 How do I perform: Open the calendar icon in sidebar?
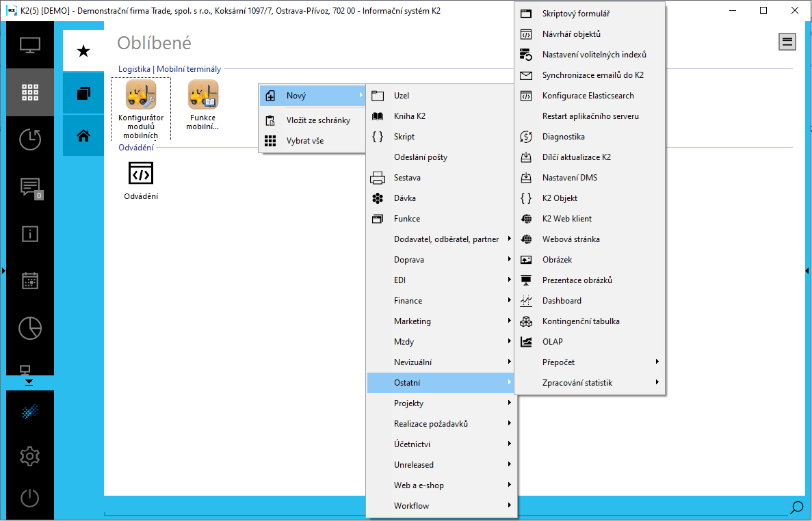pos(30,281)
